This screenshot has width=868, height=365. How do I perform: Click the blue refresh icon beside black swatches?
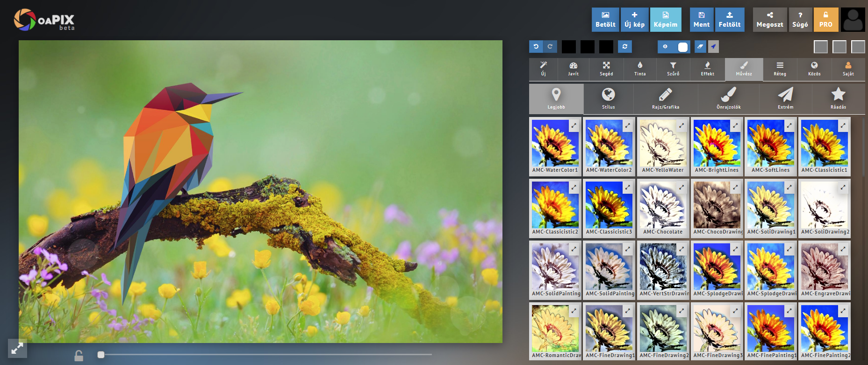(624, 46)
